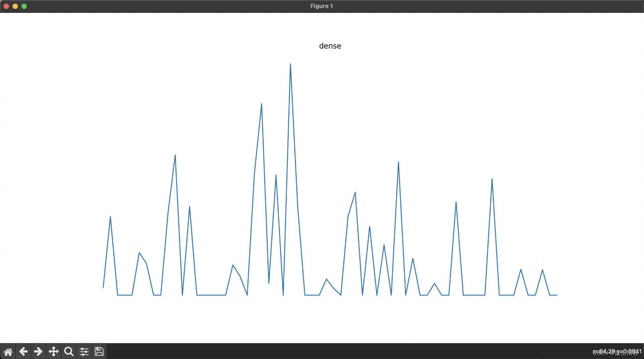Click the cursor coordinate readout in the status bar

(617, 351)
